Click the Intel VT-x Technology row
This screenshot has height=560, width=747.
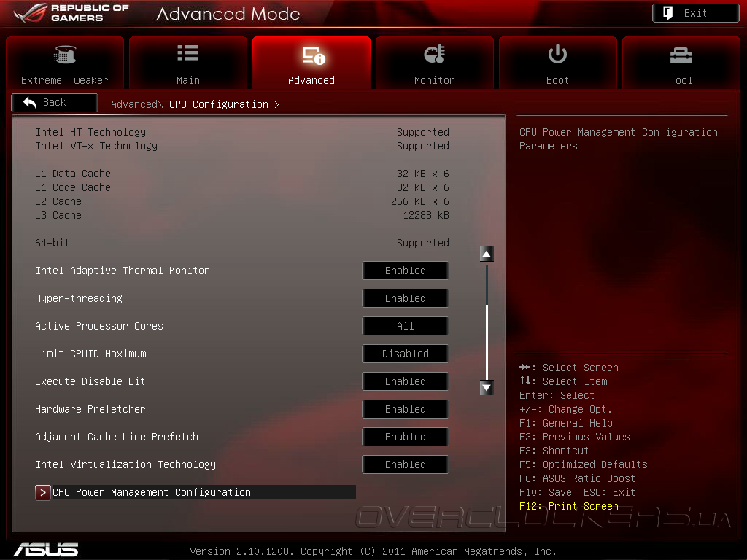click(242, 146)
